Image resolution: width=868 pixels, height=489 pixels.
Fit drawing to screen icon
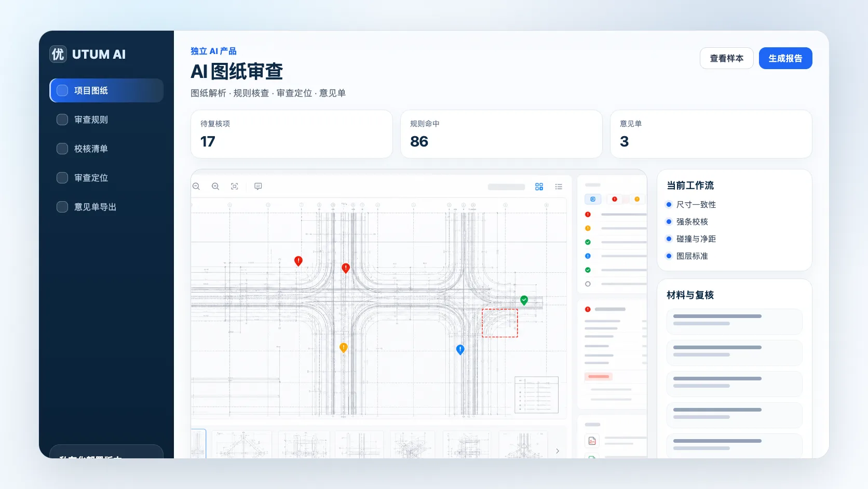[x=235, y=187]
